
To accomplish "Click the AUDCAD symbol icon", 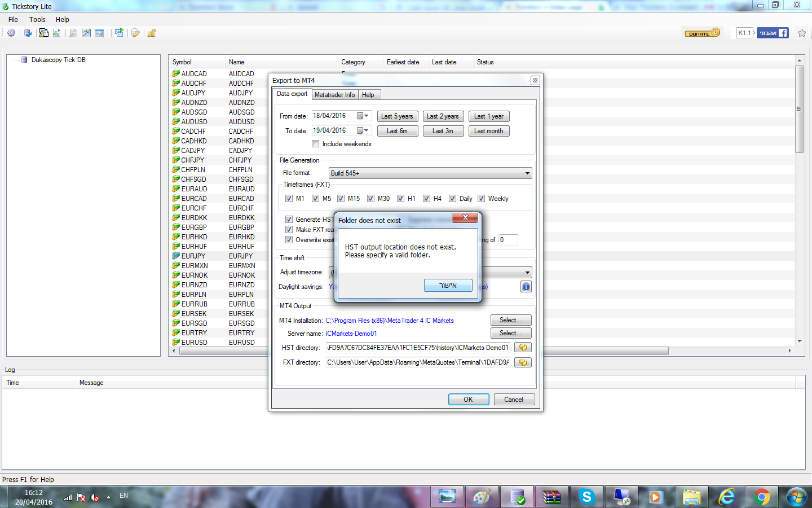I will [176, 73].
